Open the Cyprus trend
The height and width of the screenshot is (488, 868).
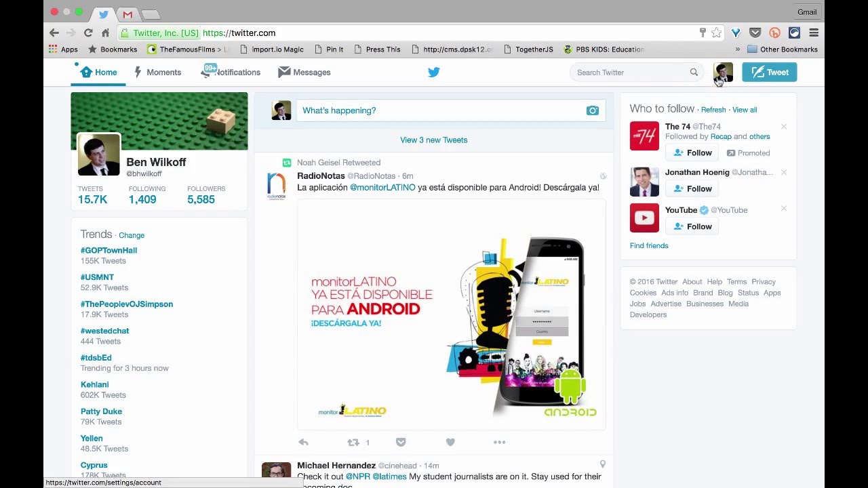(x=94, y=465)
